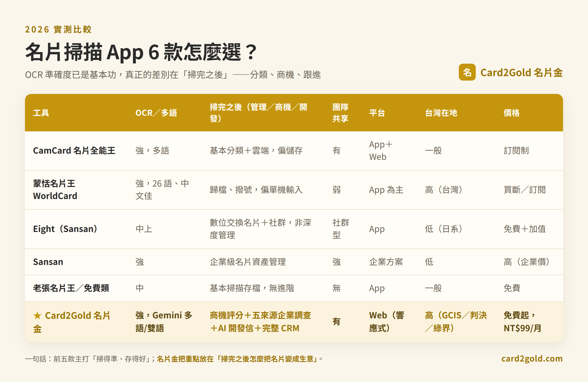Image resolution: width=588 pixels, height=382 pixels.
Task: Click the footer highlighted 名片金把重點放在 sentence
Action: 237,359
